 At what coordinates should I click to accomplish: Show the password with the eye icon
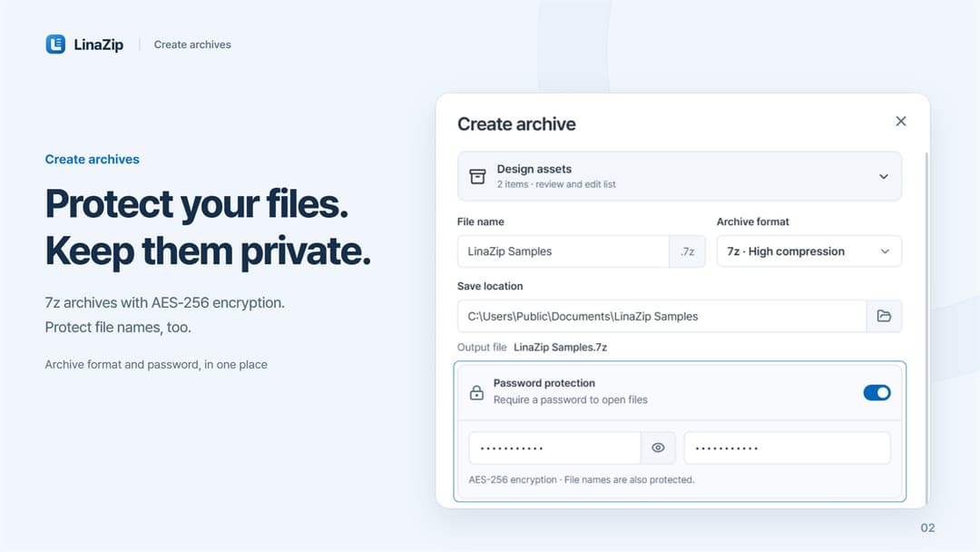coord(658,448)
